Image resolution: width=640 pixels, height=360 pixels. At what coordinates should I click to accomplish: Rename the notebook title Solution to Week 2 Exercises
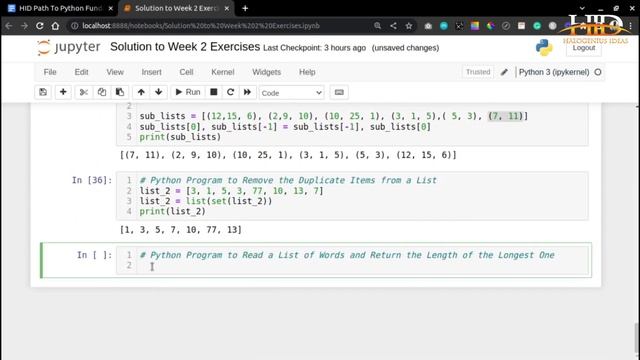coord(185,47)
